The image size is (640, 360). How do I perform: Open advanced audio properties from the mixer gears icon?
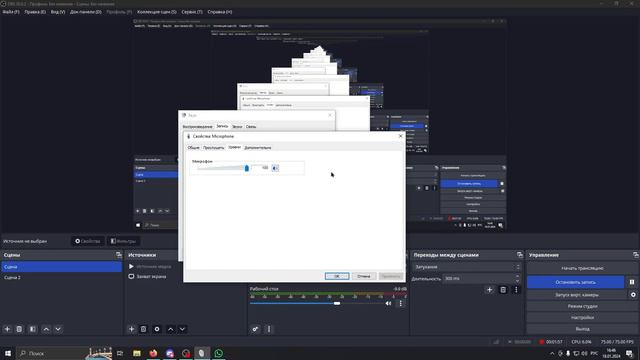(x=255, y=329)
